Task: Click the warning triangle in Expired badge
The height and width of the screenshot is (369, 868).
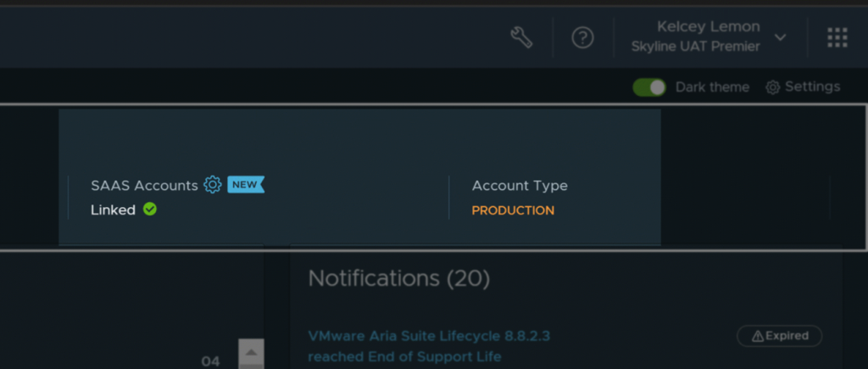Action: click(757, 336)
